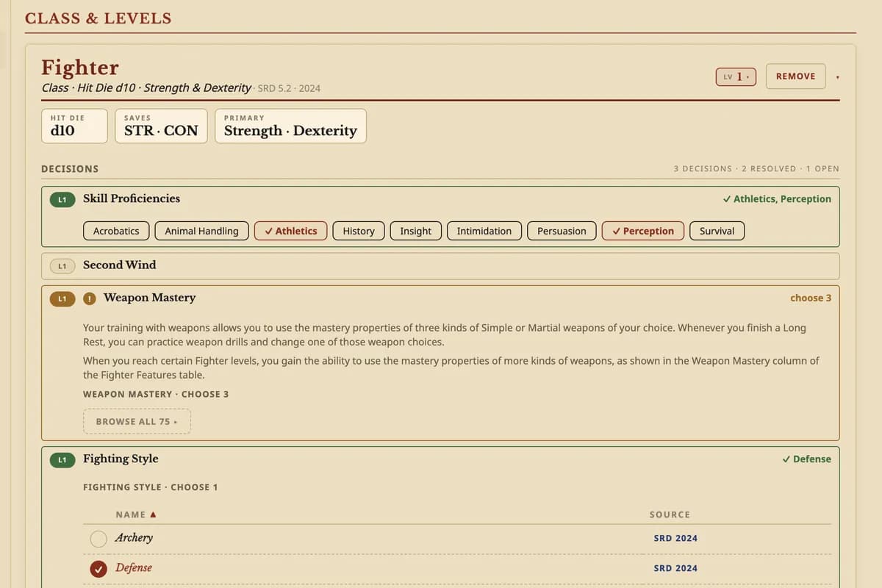
Task: Sort fighting styles by Name column
Action: coord(136,514)
